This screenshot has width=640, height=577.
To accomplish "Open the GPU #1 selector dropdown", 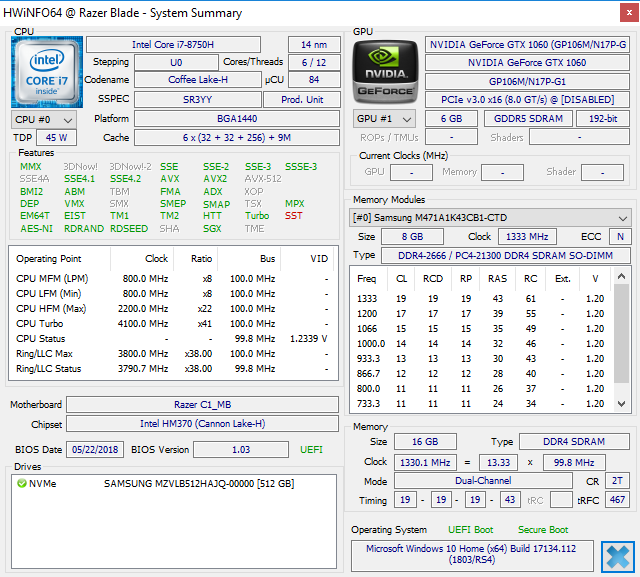I will tap(384, 119).
